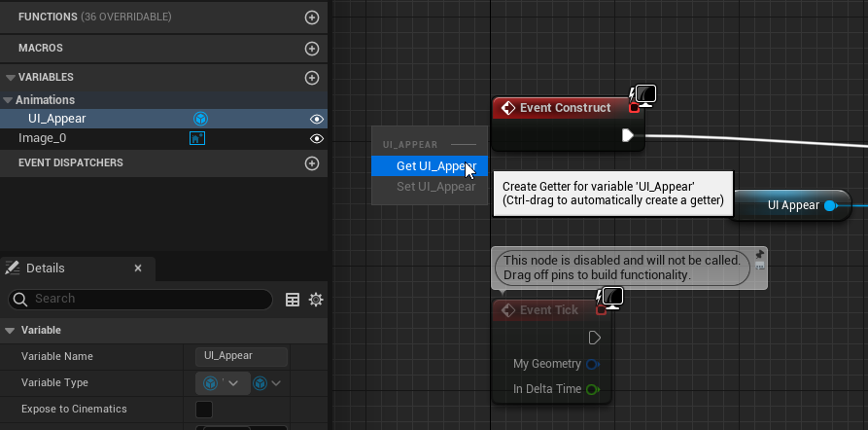Click the Event Construct delegate pin

click(x=635, y=108)
